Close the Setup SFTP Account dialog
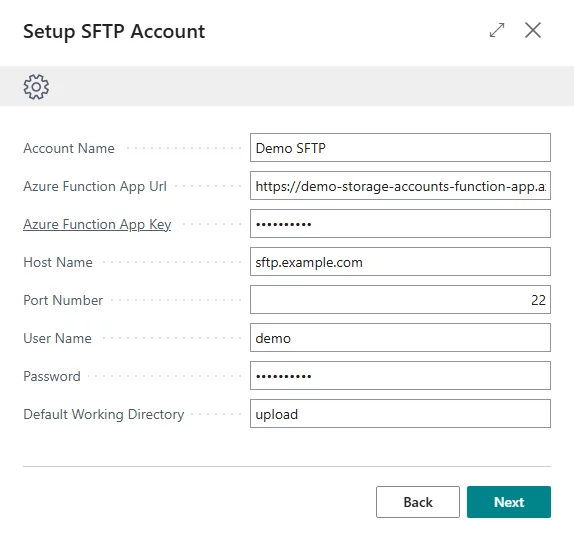This screenshot has height=541, width=574. (533, 30)
